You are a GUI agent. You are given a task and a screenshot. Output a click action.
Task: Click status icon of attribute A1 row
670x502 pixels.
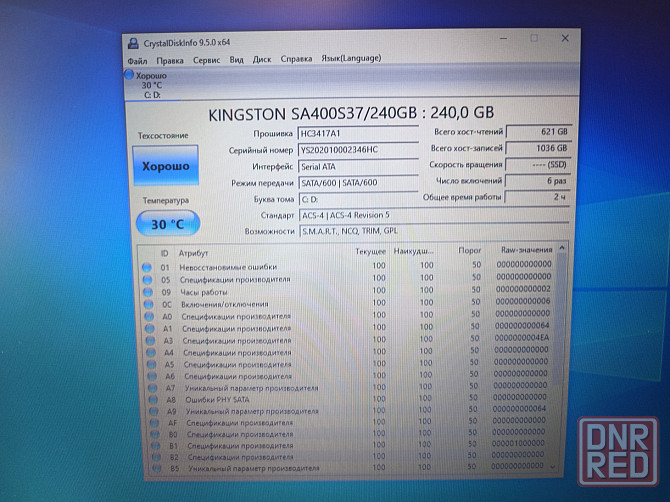[x=150, y=329]
